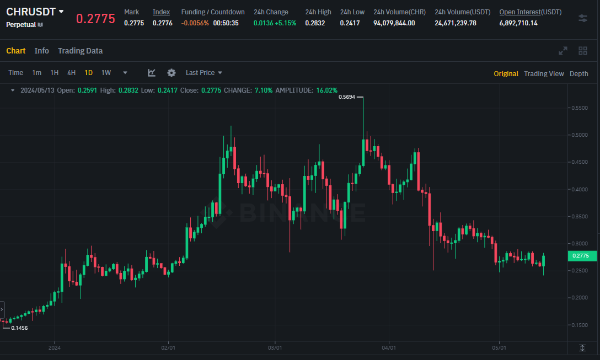Click the 0.2775 current price tag
Screen dimensions: 600x360
tap(582, 256)
